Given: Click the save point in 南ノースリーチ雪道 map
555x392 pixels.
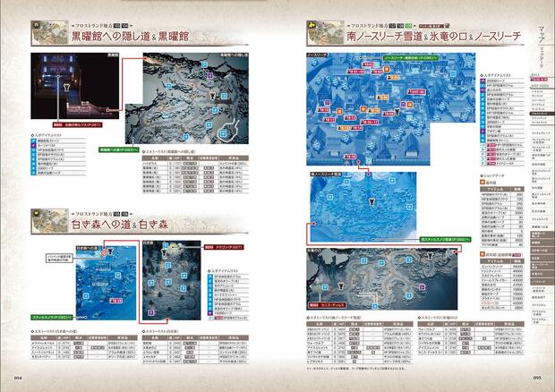Looking at the screenshot, I should point(371,201).
